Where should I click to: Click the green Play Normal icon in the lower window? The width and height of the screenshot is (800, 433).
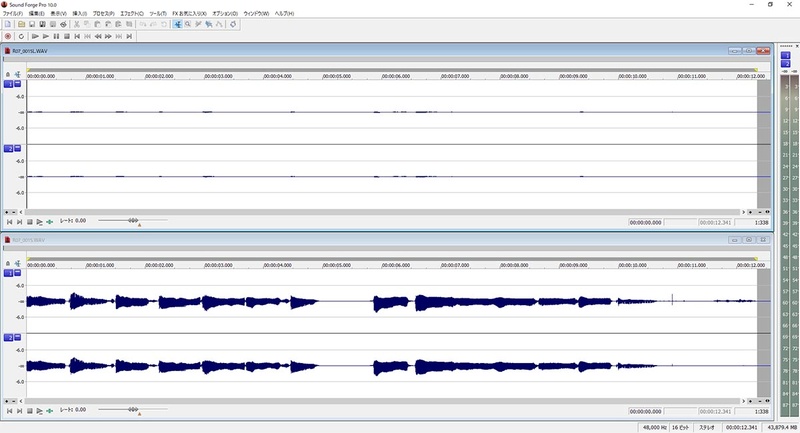49,411
